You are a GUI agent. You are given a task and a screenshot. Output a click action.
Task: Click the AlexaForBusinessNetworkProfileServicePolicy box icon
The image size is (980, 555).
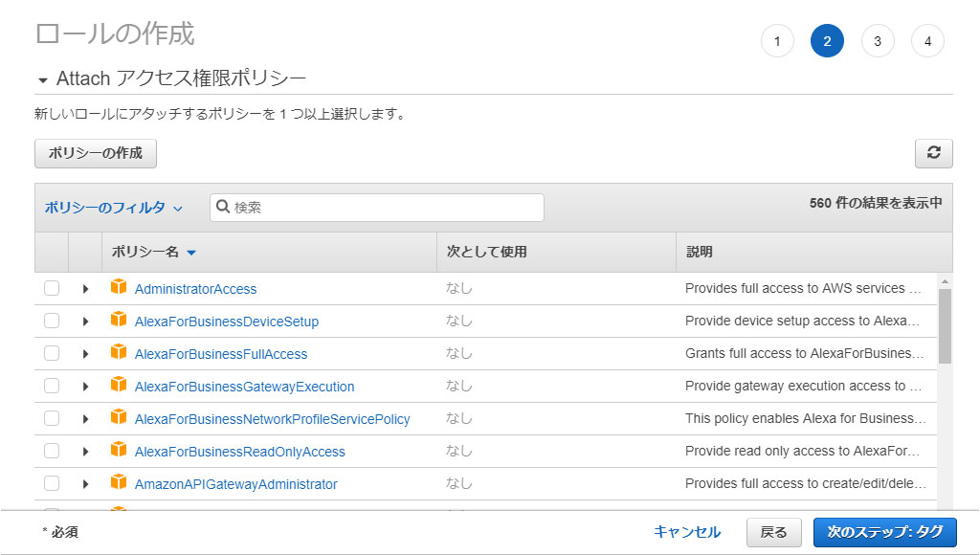pyautogui.click(x=119, y=417)
